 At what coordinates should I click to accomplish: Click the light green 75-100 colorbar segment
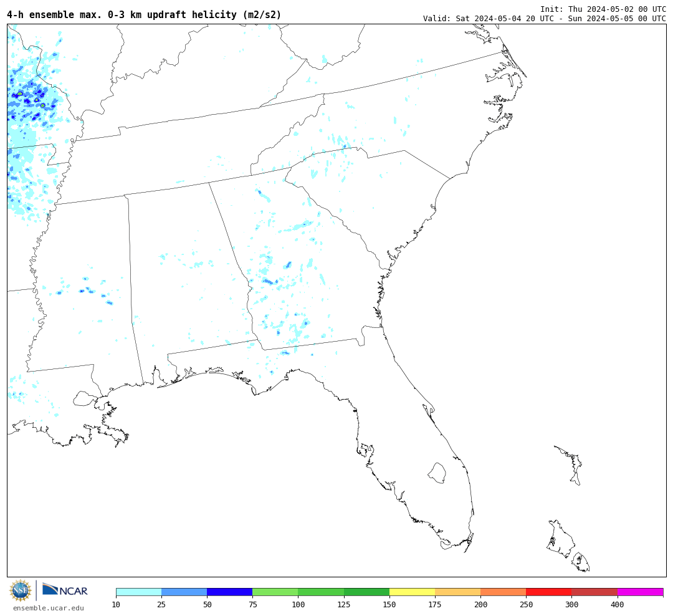[x=275, y=592]
